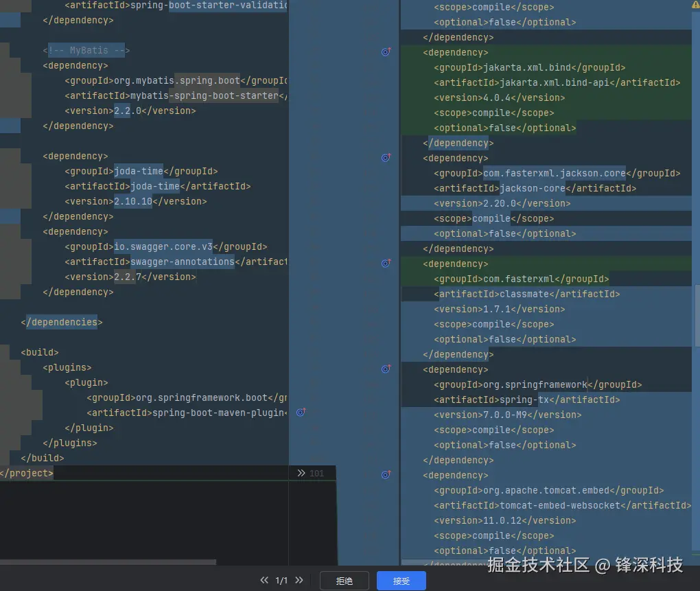
Task: Click the jakarta.xml.bind-api artifactId line
Action: coord(557,82)
